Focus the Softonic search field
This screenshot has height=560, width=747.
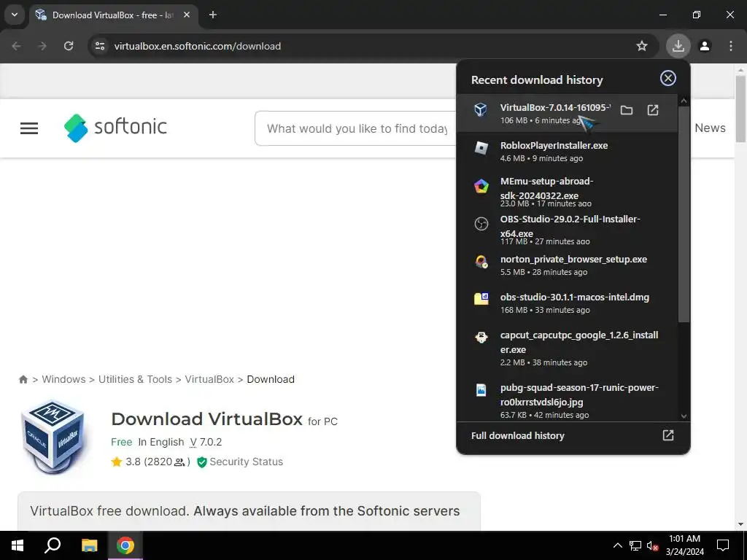pyautogui.click(x=356, y=128)
